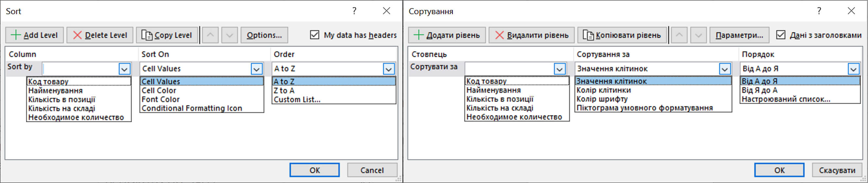Screen dimensions: 868x183
Task: Click Додати рівень button
Action: (x=447, y=35)
